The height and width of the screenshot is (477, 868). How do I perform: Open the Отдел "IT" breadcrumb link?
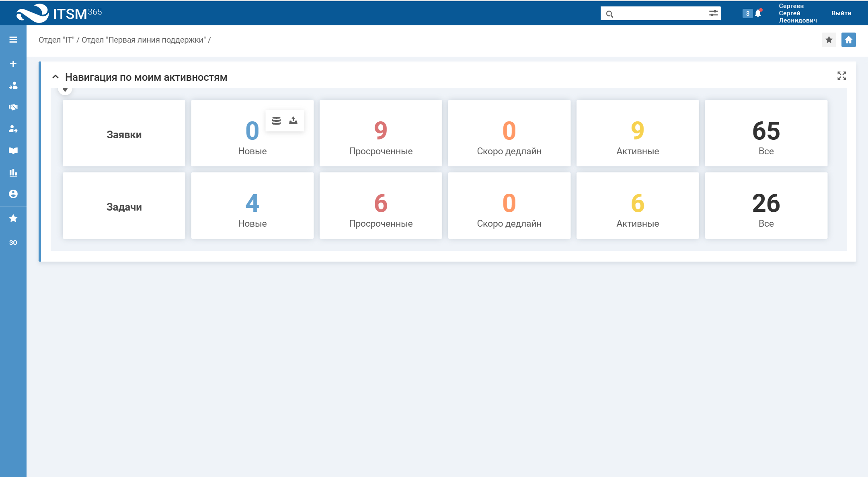point(56,39)
